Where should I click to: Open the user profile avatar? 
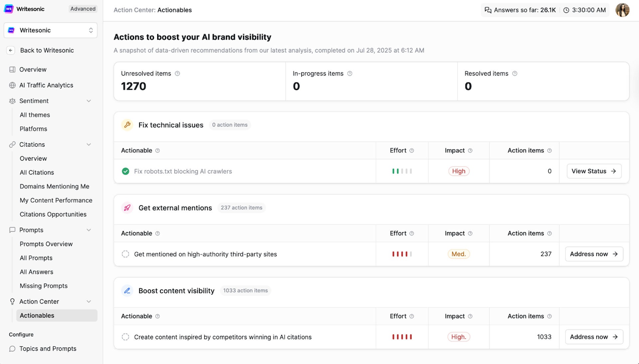(x=622, y=10)
